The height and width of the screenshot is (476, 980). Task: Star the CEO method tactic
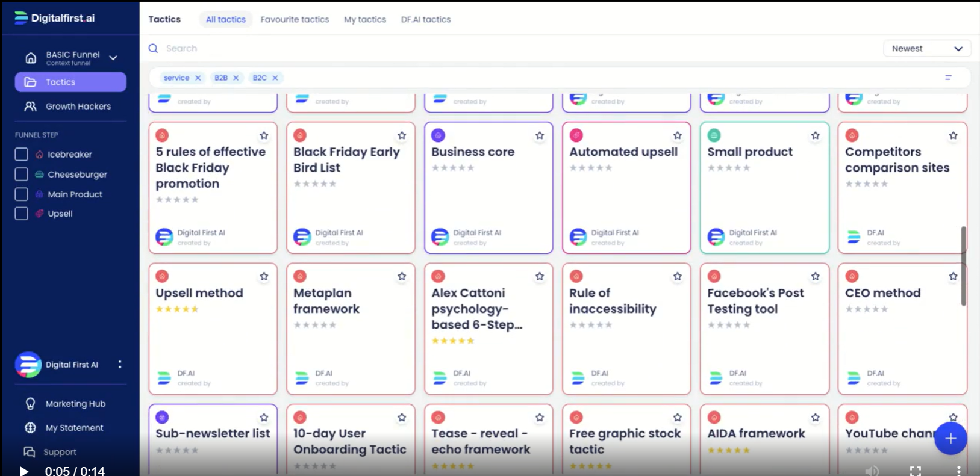(953, 276)
